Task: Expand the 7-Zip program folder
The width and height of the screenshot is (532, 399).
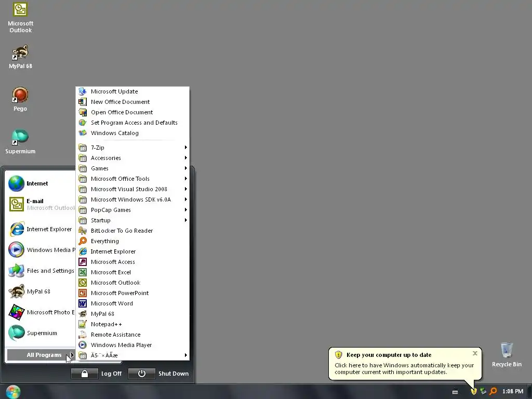Action: (x=132, y=148)
